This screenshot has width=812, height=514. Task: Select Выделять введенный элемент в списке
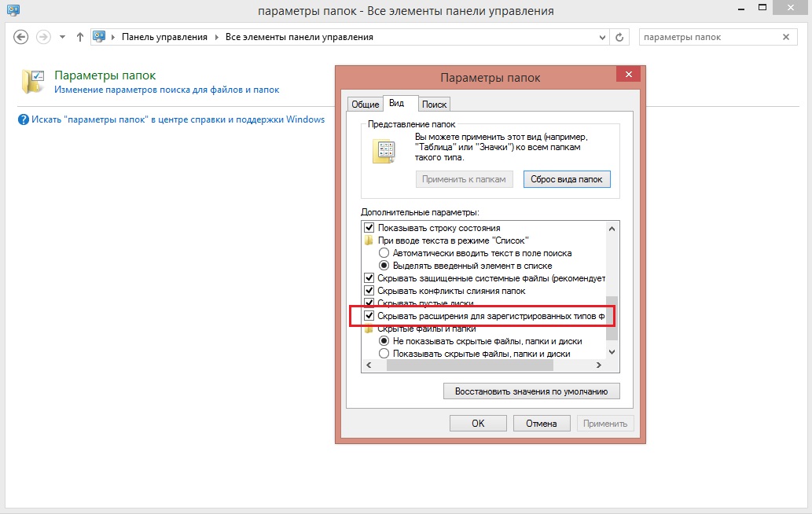[x=384, y=266]
